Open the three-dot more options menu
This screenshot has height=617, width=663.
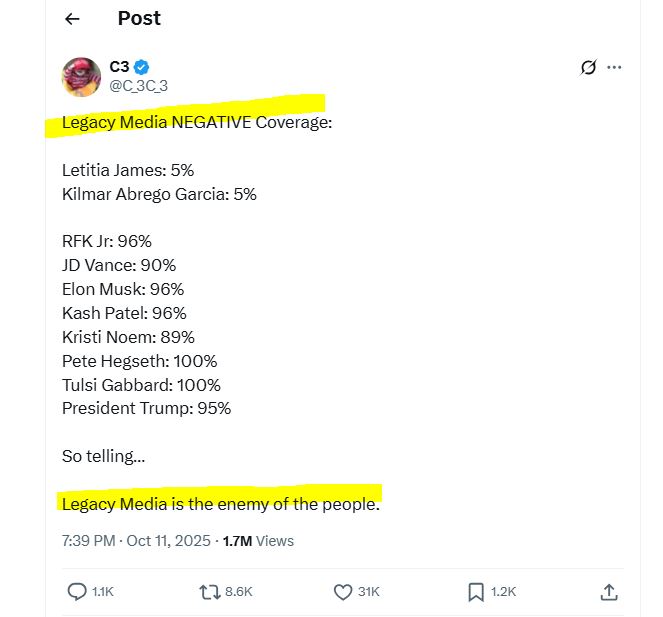614,68
